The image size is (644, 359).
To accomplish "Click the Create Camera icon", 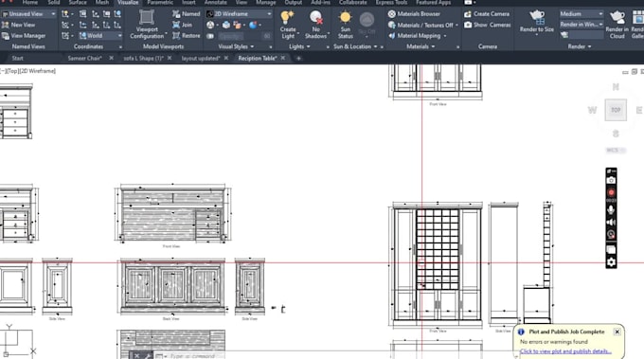I will click(x=468, y=14).
